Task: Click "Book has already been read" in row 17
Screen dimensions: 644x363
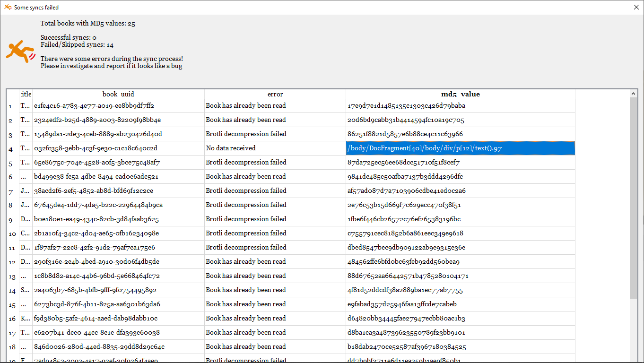Action: (x=275, y=333)
